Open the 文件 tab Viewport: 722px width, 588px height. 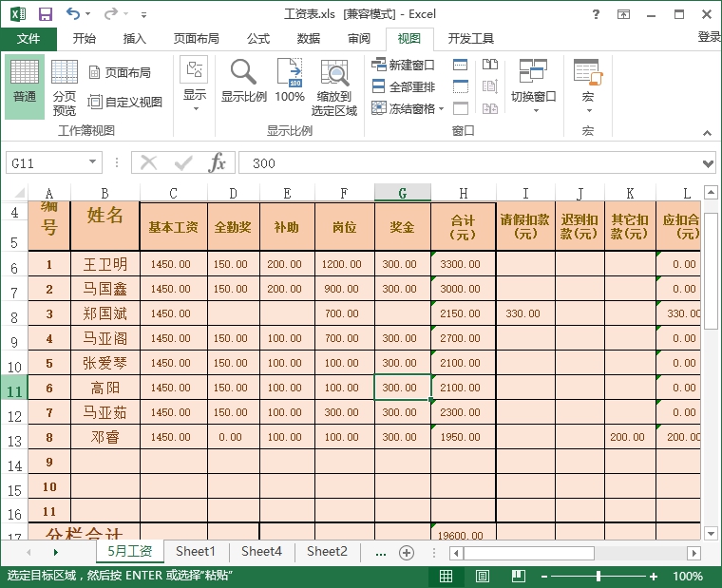tap(28, 39)
